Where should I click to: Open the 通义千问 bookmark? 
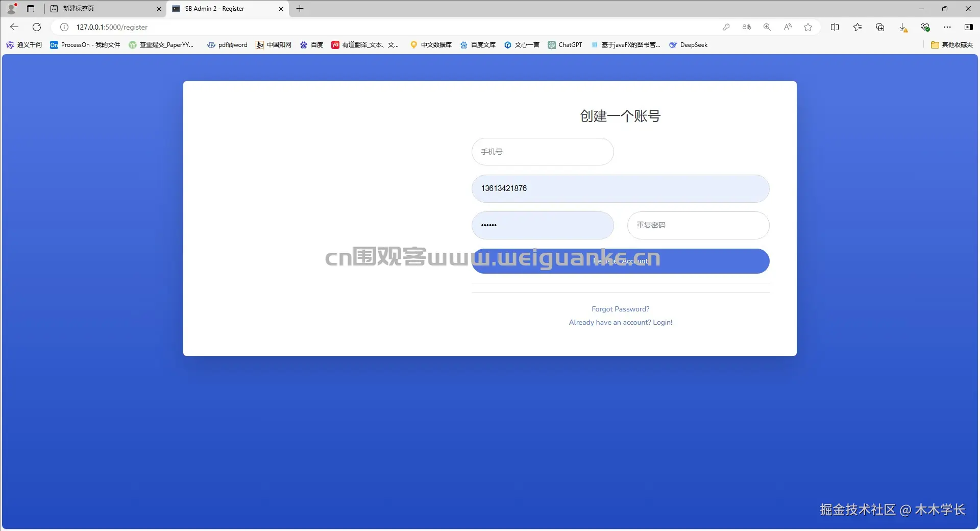tap(24, 45)
